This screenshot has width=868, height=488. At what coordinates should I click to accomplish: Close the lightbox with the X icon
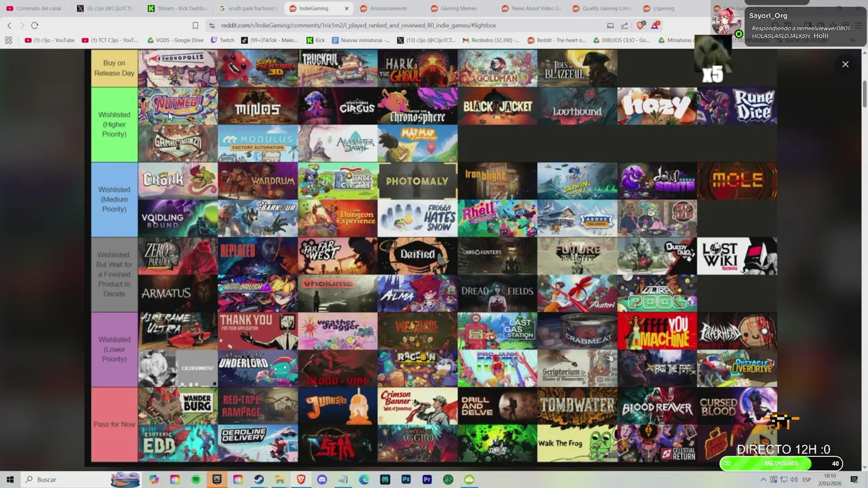click(845, 64)
